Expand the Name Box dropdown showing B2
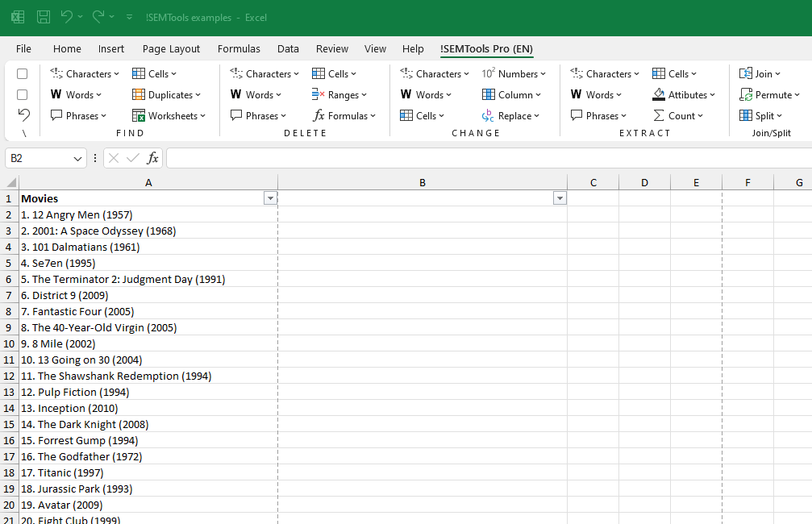This screenshot has height=524, width=812. (x=77, y=157)
